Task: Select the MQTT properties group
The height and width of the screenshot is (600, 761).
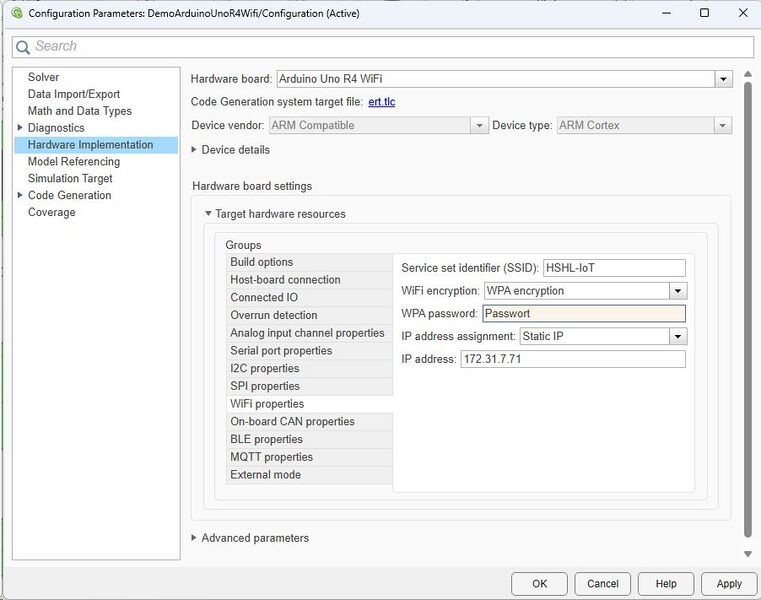Action: coord(309,457)
